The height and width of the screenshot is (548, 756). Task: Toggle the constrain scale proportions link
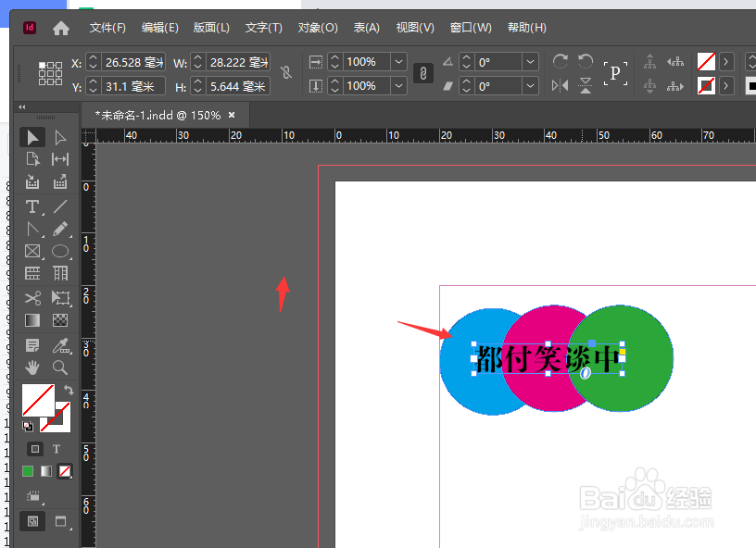[422, 72]
